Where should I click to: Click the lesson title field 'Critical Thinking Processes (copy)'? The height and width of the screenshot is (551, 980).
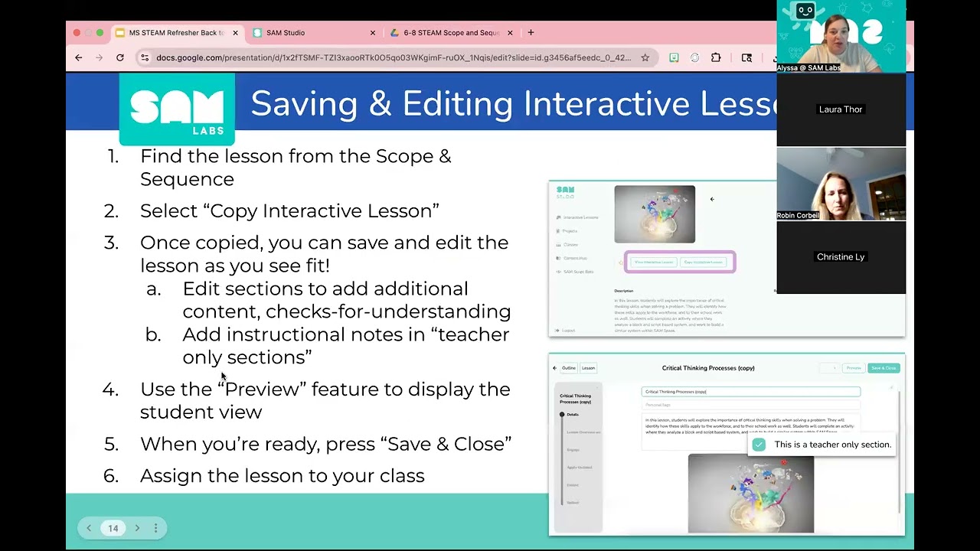pyautogui.click(x=751, y=392)
